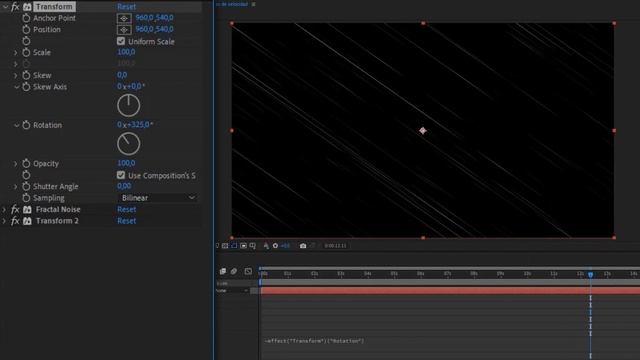Click preset icon beside Transform effect name
The width and height of the screenshot is (640, 360).
27,7
